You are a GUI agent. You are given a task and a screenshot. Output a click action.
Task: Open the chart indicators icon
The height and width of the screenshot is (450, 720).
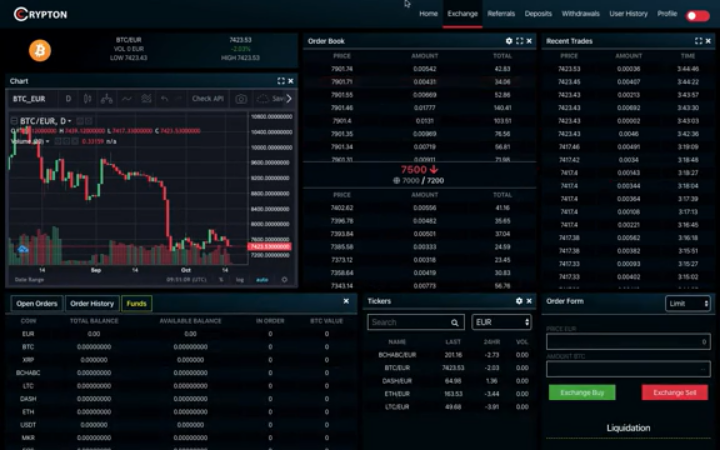[126, 99]
